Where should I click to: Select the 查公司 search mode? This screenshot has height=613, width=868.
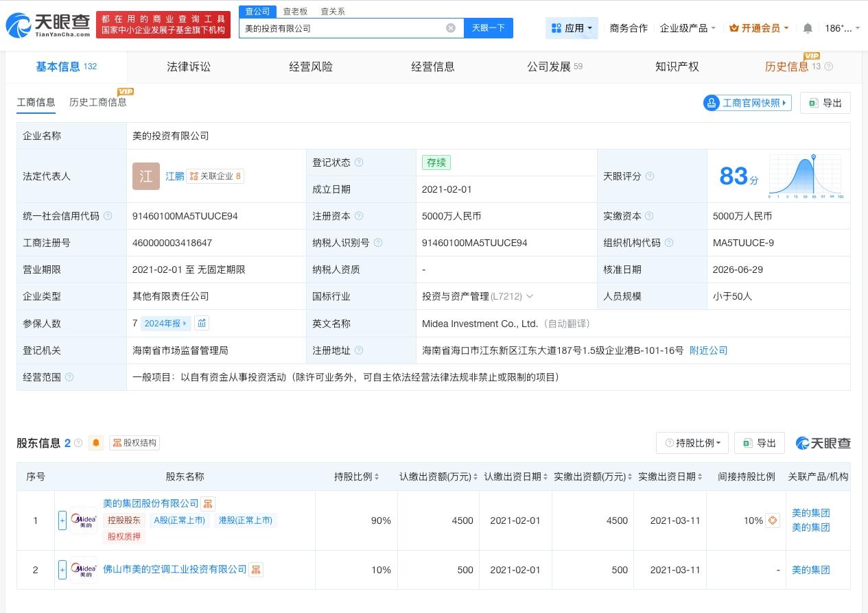(x=258, y=11)
